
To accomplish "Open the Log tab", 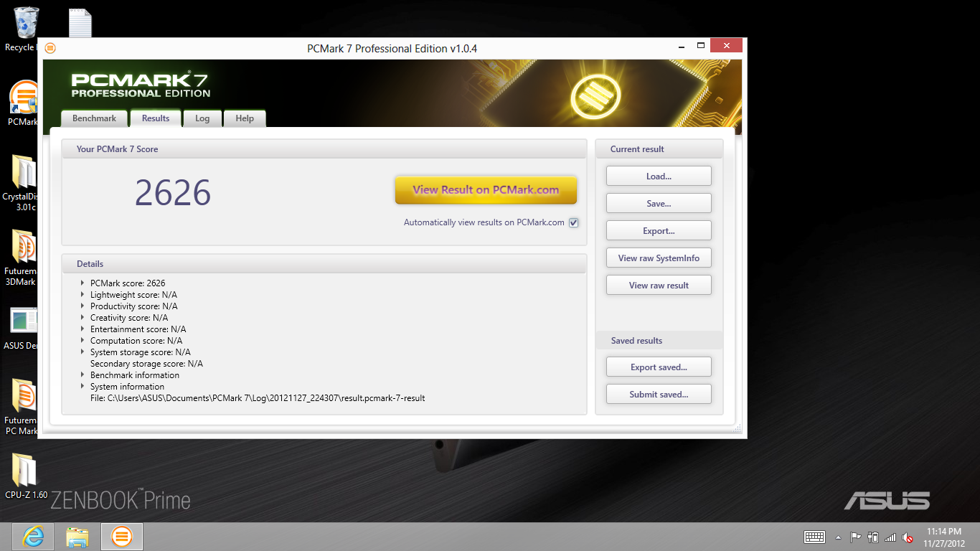I will [202, 118].
